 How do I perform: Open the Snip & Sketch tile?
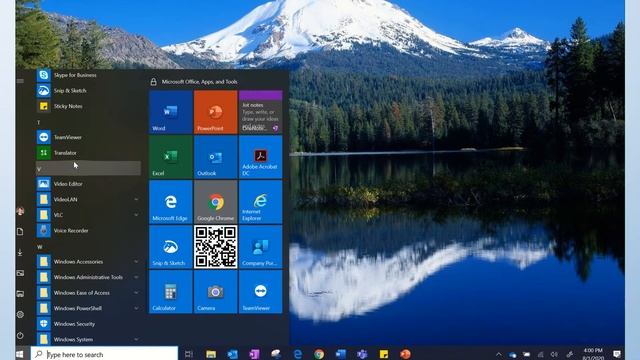pyautogui.click(x=171, y=247)
